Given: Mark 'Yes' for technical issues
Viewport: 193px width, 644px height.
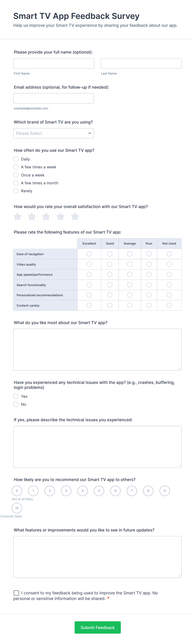Looking at the screenshot, I should 16,396.
